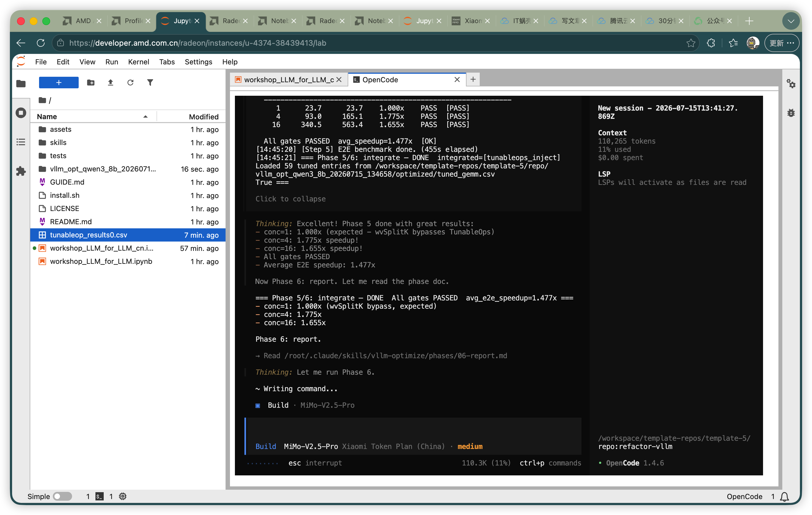Refresh the file browser list
The width and height of the screenshot is (812, 515).
click(130, 82)
